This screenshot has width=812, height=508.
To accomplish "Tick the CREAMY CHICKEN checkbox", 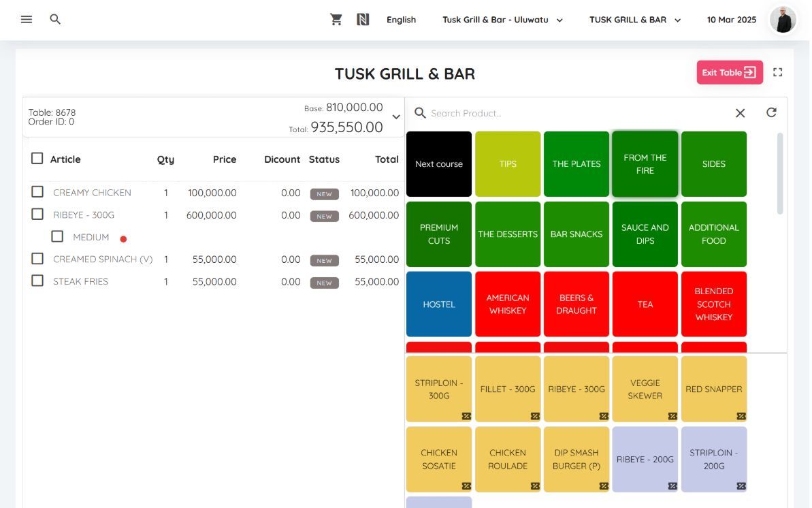I will 37,192.
